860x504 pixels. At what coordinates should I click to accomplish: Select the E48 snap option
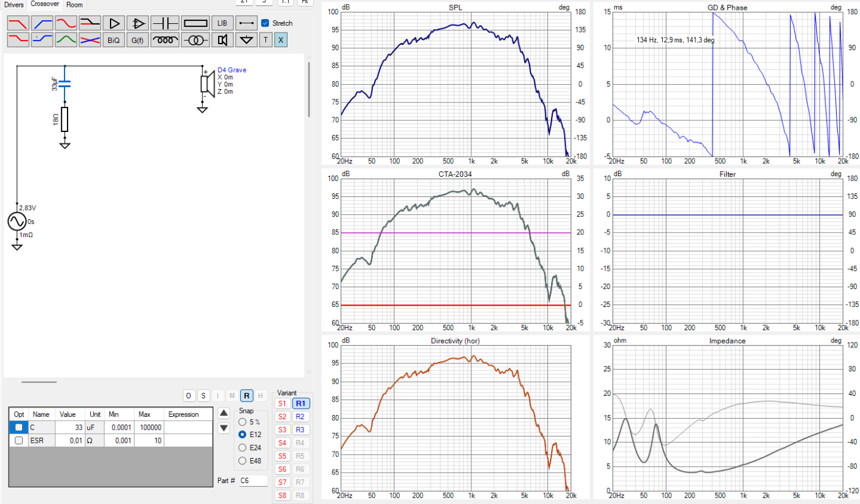click(241, 460)
